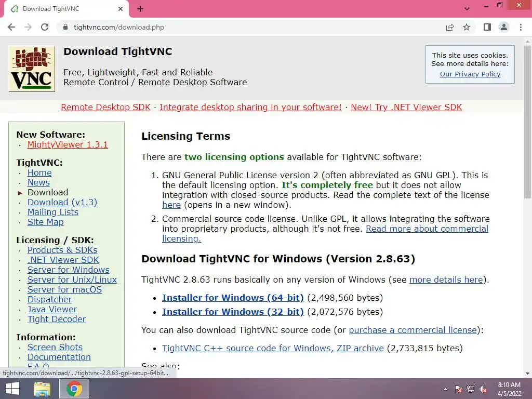Open the Site Map link
The image size is (532, 399).
[x=46, y=222]
